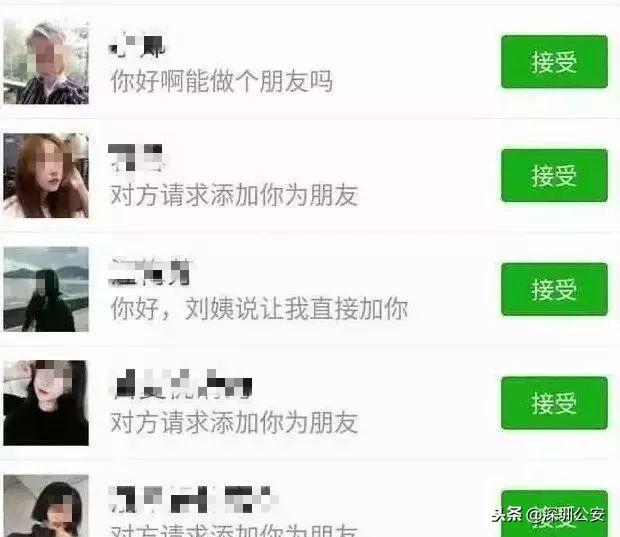Select the message 你好啊能做个朋友吗
The height and width of the screenshot is (537, 620).
point(221,81)
